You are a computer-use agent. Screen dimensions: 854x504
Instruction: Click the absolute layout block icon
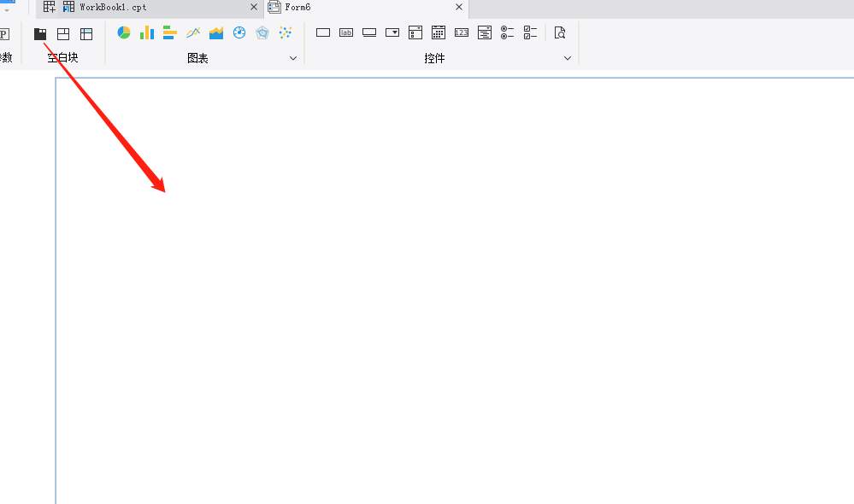pyautogui.click(x=63, y=33)
